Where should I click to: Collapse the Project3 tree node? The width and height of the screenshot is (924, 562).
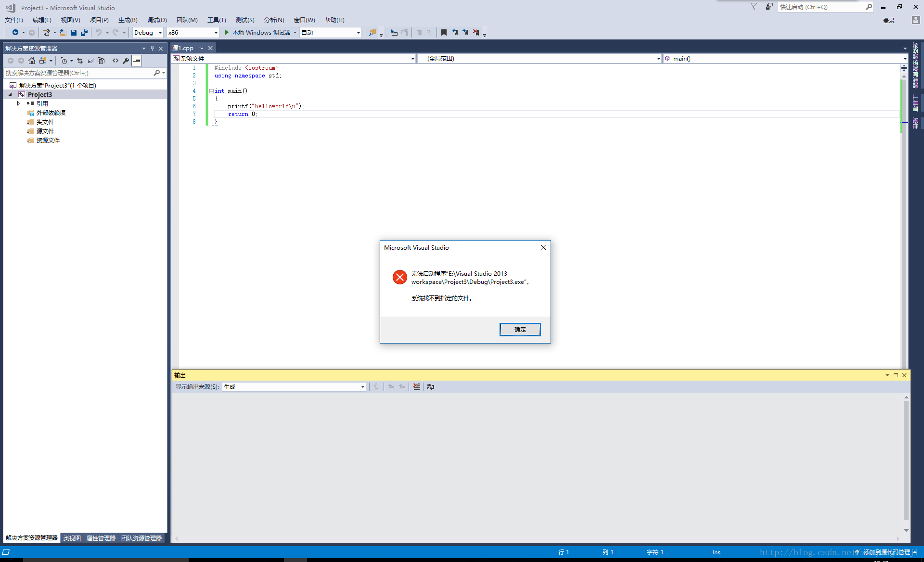click(x=10, y=94)
